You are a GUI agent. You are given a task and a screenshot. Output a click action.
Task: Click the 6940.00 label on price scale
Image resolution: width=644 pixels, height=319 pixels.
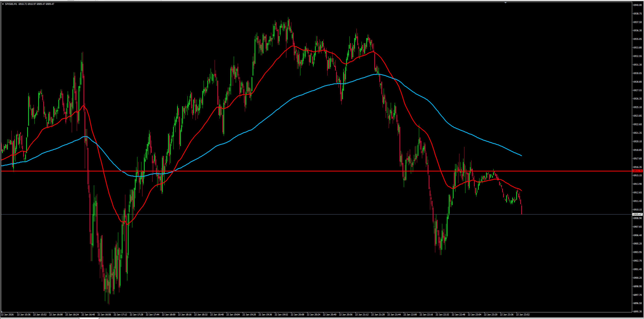click(637, 5)
